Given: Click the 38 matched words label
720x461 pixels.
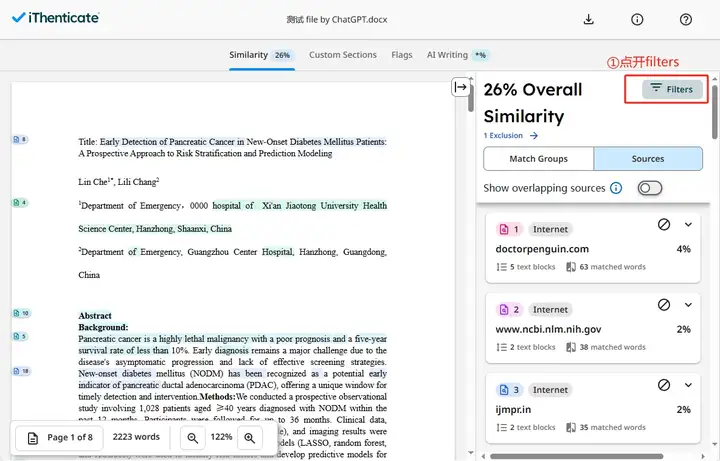Looking at the screenshot, I should (x=606, y=347).
